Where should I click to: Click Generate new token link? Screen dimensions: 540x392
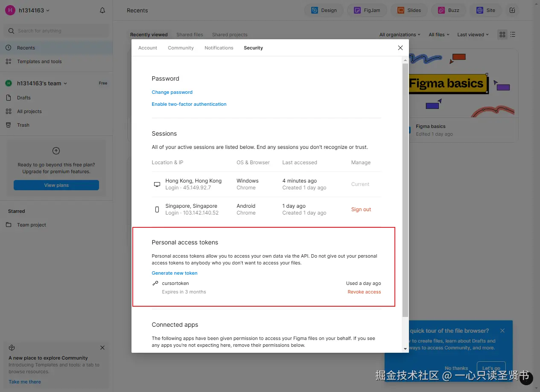175,273
